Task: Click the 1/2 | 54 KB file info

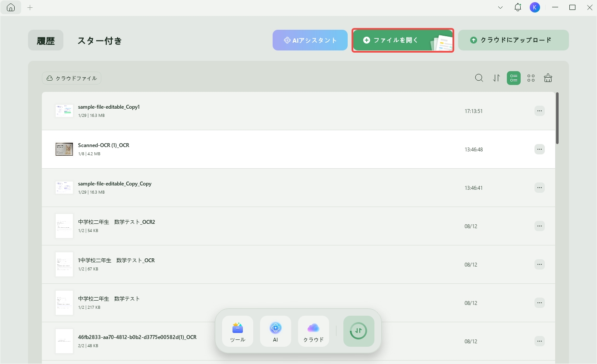Action: point(88,231)
